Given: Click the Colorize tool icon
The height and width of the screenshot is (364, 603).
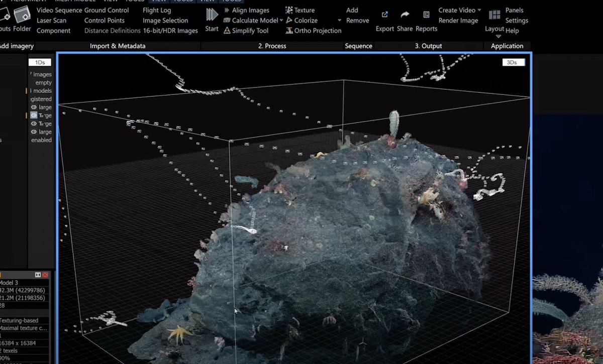Looking at the screenshot, I should 289,21.
